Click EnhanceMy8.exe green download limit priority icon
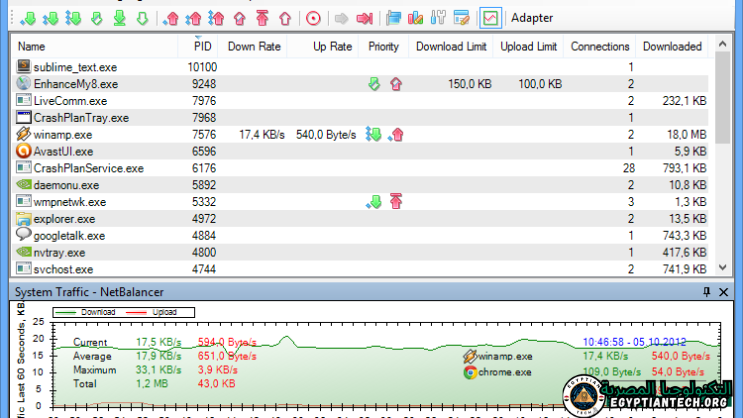Viewport: 743px width, 418px height. tap(374, 84)
